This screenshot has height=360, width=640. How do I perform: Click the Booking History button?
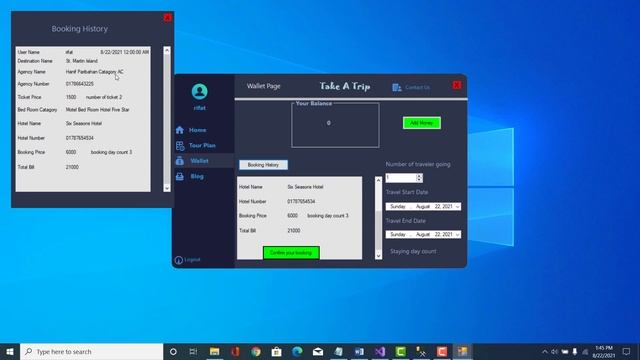click(263, 165)
